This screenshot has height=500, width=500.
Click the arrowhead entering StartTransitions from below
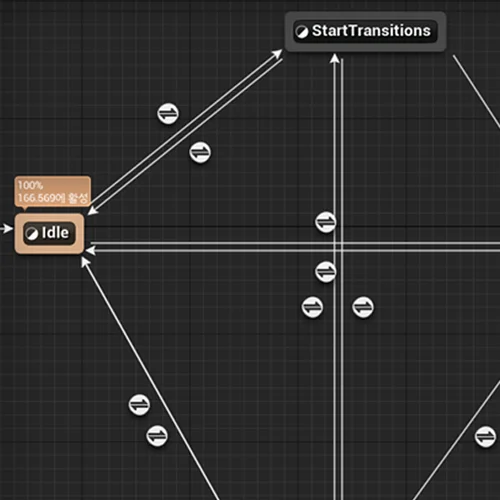coord(335,59)
